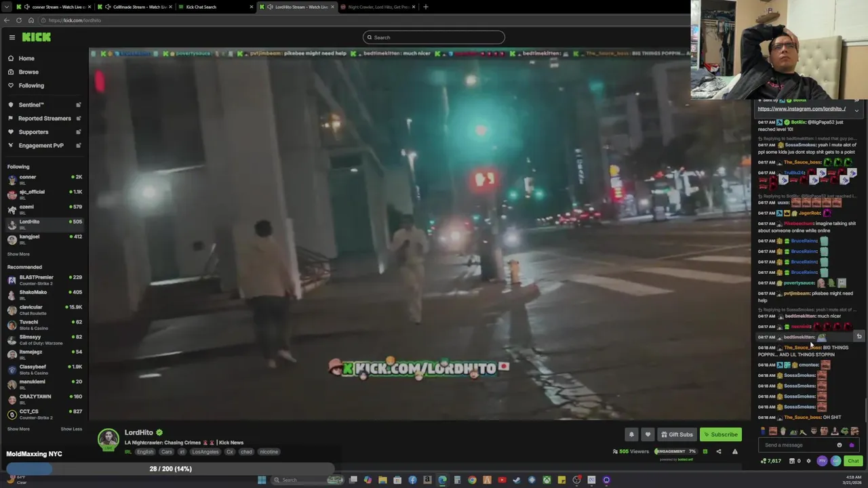Open clavicular recommended channel
Screen dimensions: 868x488
[x=44, y=309]
